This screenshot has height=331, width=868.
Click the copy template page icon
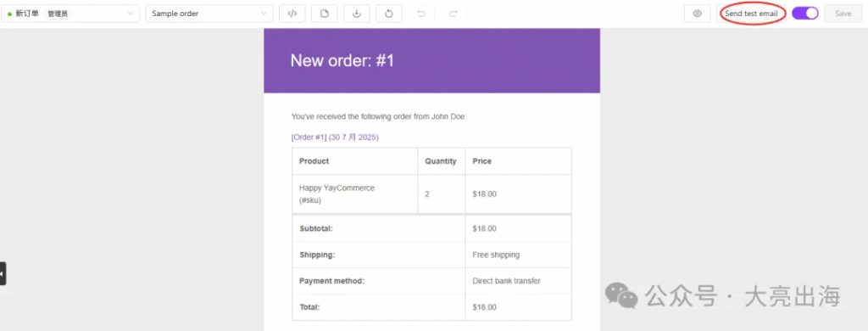[x=325, y=14]
